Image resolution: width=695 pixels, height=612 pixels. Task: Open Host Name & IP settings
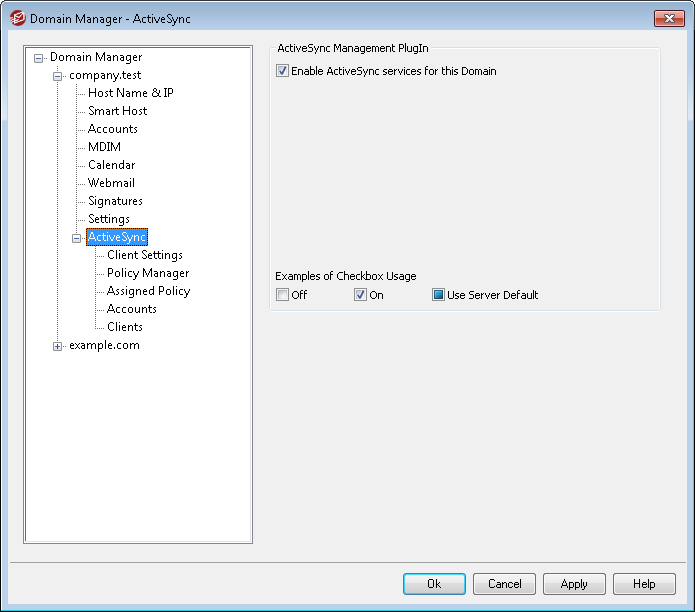point(131,93)
